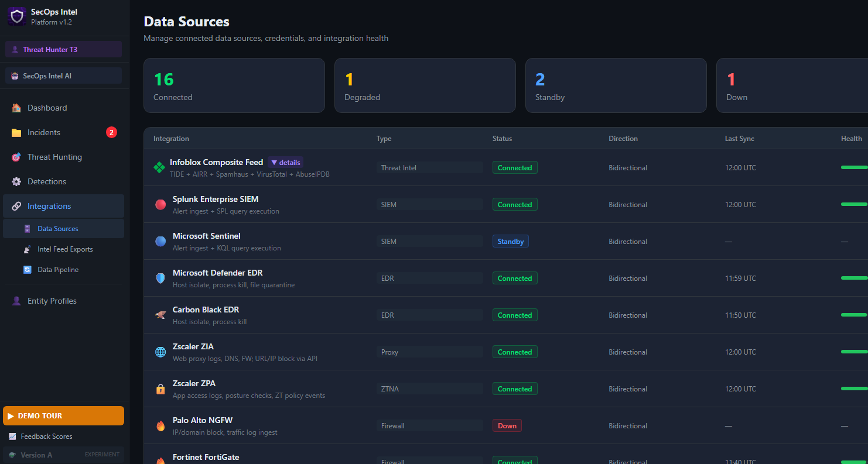
Task: Click the Zscaler ZIA globe icon
Action: (x=160, y=352)
